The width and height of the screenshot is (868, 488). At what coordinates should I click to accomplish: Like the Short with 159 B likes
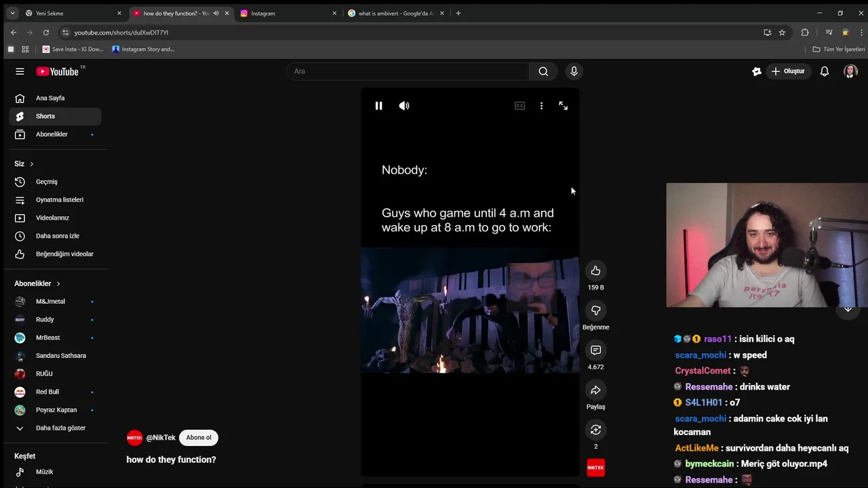(x=595, y=270)
